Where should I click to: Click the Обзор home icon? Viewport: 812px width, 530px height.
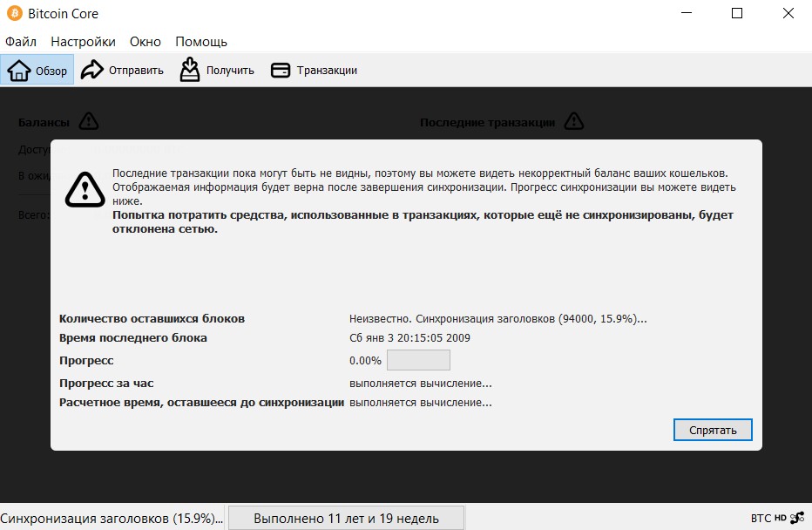pos(18,70)
